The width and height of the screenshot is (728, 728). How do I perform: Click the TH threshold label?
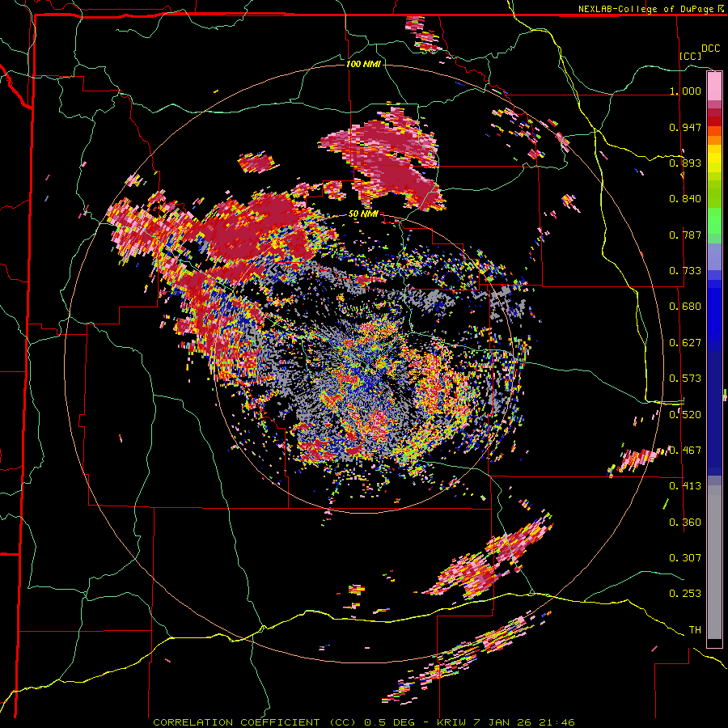point(695,629)
